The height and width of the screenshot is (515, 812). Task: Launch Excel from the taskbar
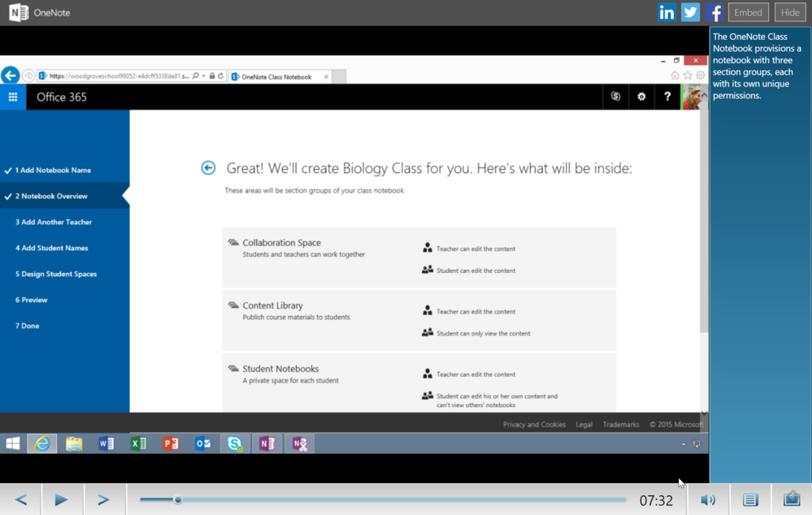pyautogui.click(x=138, y=444)
